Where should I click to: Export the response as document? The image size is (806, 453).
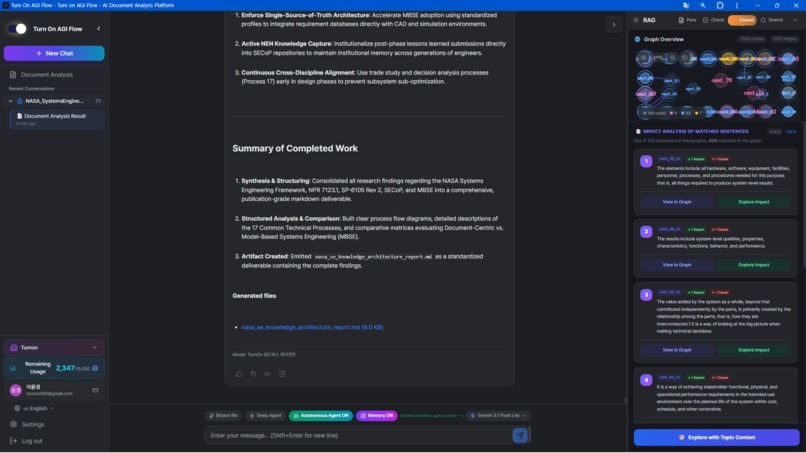click(x=282, y=374)
